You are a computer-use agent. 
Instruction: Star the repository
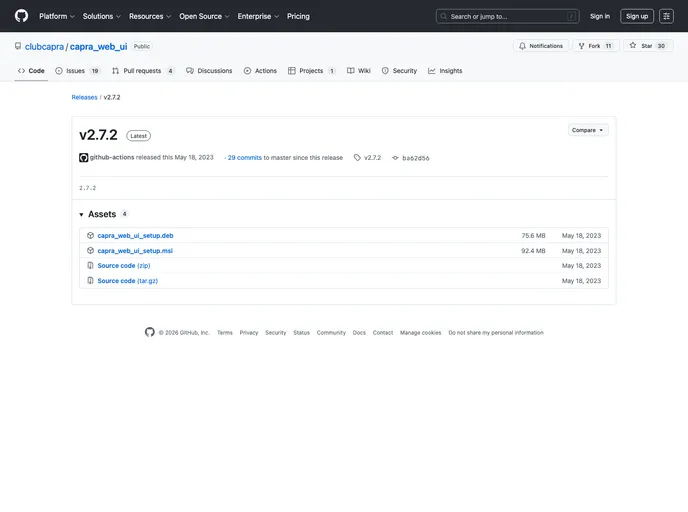[648, 46]
